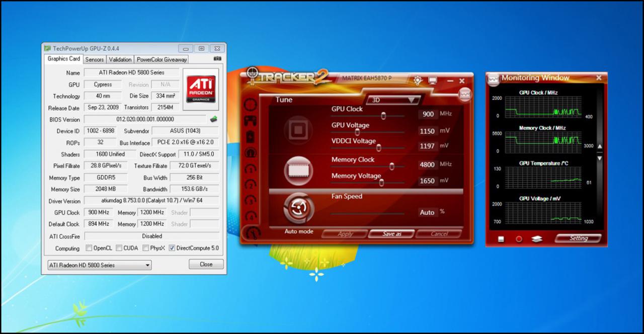The image size is (644, 334).
Task: Click the GPU Temperature graph in Monitoring Window
Action: click(x=542, y=177)
